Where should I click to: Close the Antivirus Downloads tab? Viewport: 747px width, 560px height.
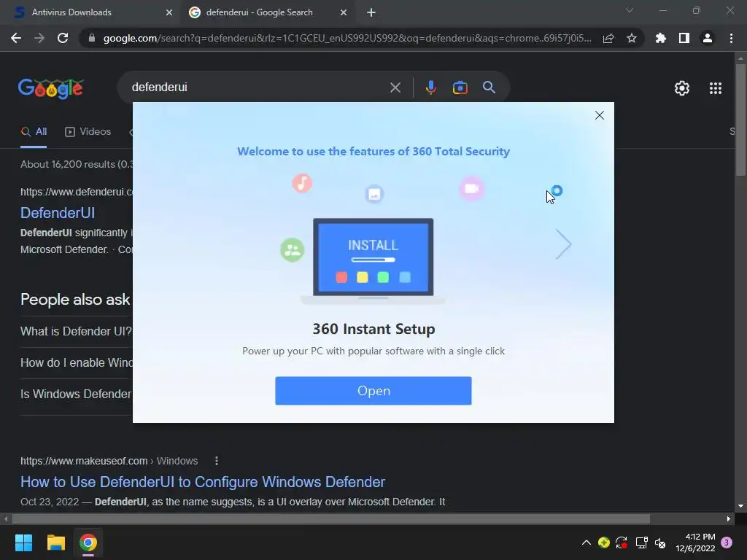click(x=169, y=12)
